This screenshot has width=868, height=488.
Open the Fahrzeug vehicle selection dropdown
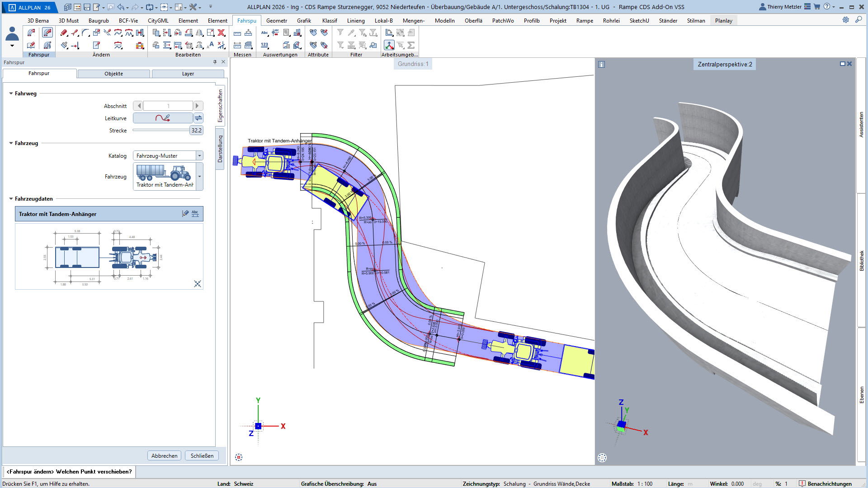[x=199, y=177]
